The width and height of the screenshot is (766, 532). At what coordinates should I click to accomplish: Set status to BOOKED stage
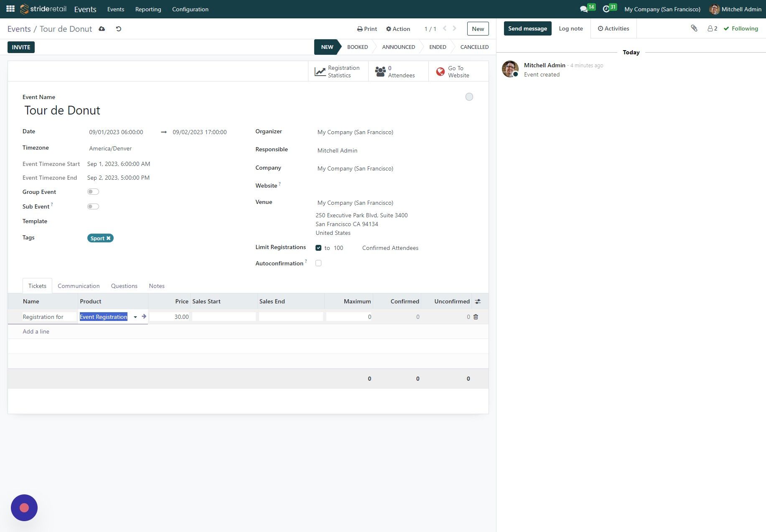click(358, 47)
